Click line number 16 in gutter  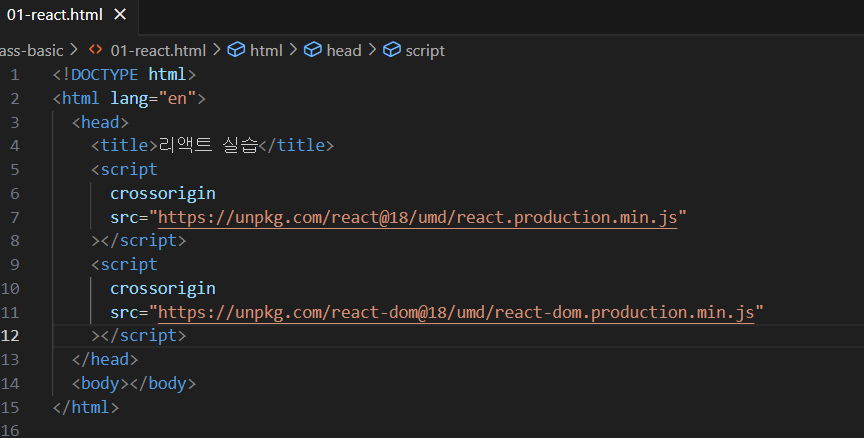(10, 430)
